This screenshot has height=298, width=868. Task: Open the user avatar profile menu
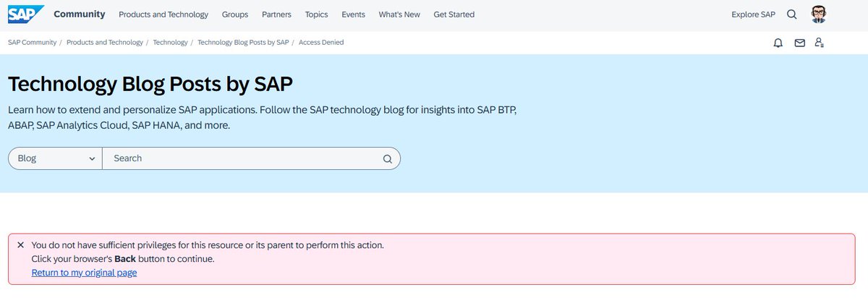tap(818, 14)
